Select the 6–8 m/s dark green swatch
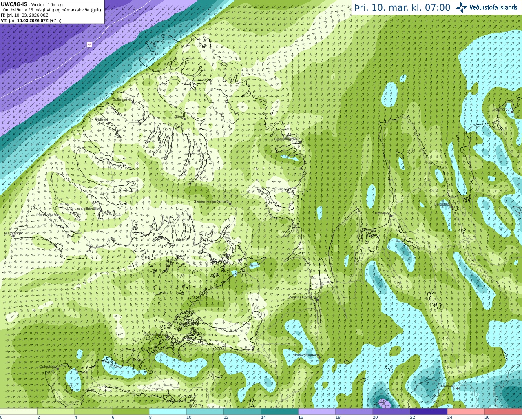This screenshot has width=522, height=420. click(x=130, y=411)
